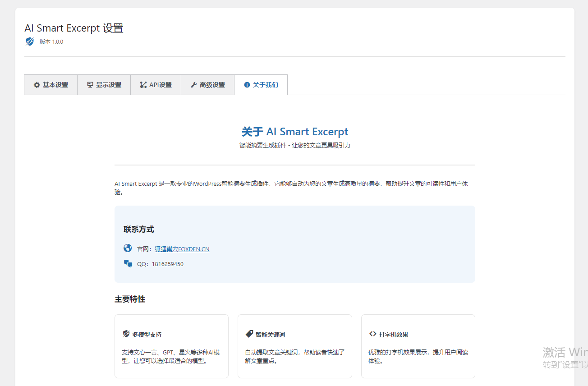This screenshot has height=386, width=588.
Task: Click the subtitle 智能摘要生成插件 - 让您的文章更具吸引力
Action: tap(295, 145)
